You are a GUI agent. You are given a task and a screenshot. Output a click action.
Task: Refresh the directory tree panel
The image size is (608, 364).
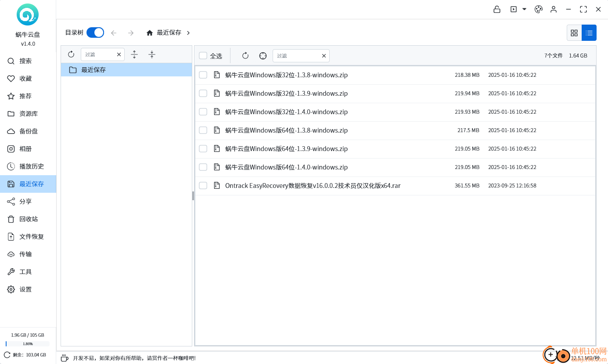(71, 54)
